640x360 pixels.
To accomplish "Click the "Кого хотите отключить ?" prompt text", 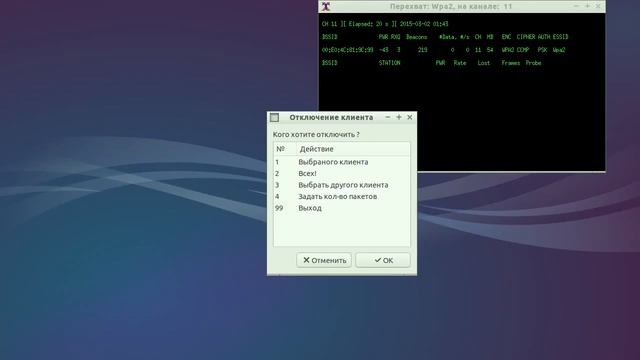I will pos(316,134).
